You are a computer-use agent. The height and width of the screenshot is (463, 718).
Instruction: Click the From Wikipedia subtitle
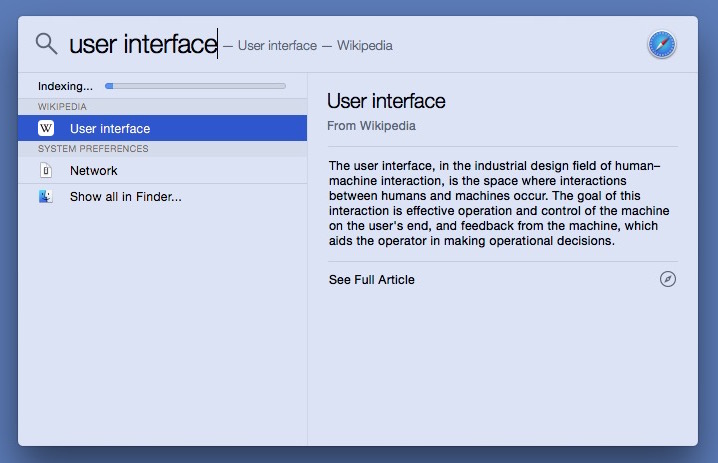371,125
